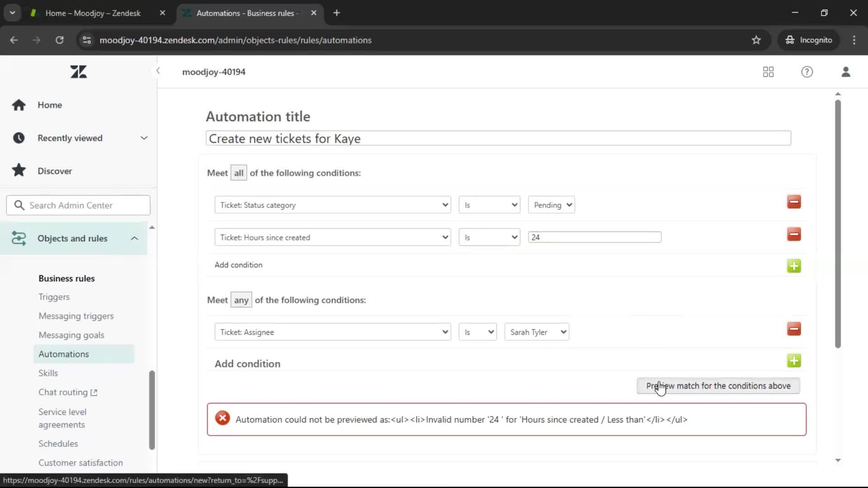868x488 pixels.
Task: Go back to previous page
Action: 14,40
